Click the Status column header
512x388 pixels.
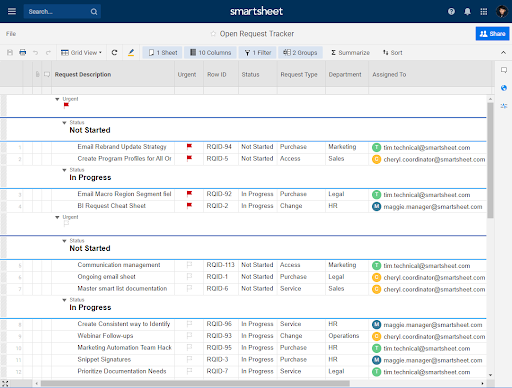(x=250, y=74)
